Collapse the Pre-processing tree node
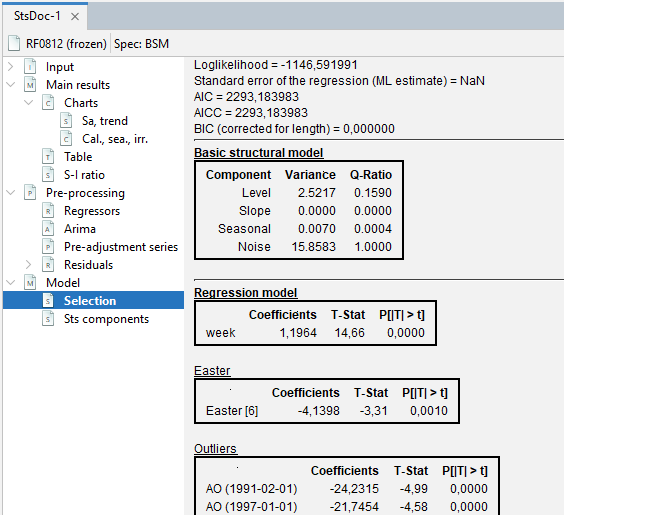648x515 pixels. [x=10, y=193]
